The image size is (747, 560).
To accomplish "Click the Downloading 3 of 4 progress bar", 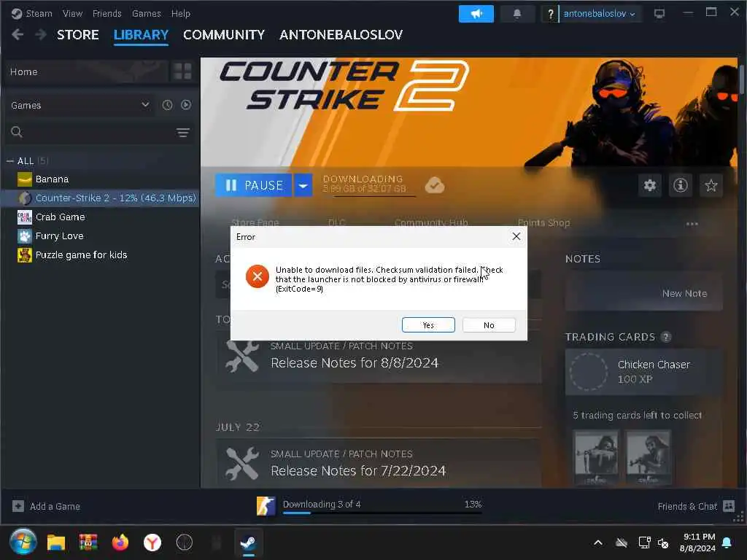I will [x=382, y=513].
